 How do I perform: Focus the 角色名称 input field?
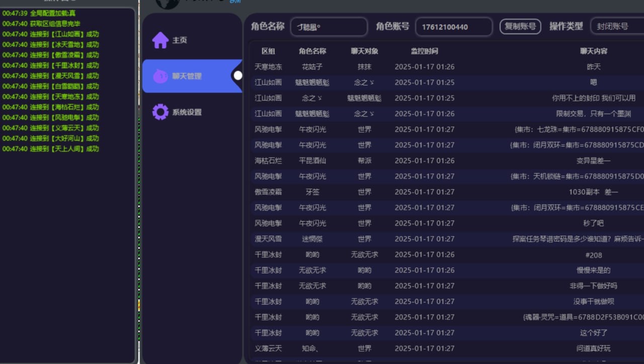click(329, 27)
